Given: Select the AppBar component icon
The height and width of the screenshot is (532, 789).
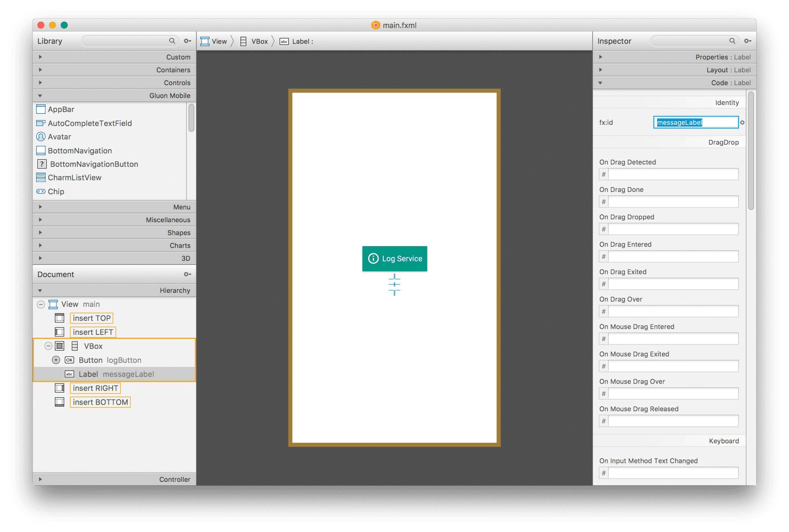Looking at the screenshot, I should pyautogui.click(x=41, y=109).
